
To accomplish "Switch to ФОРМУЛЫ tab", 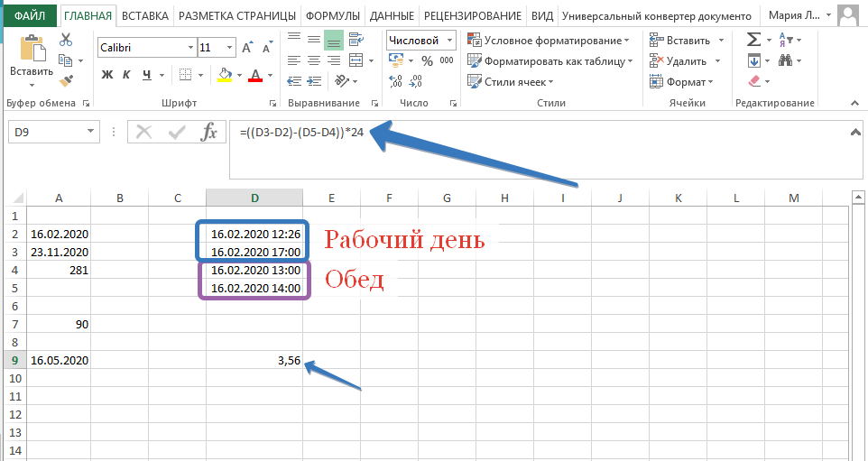I will pyautogui.click(x=333, y=16).
